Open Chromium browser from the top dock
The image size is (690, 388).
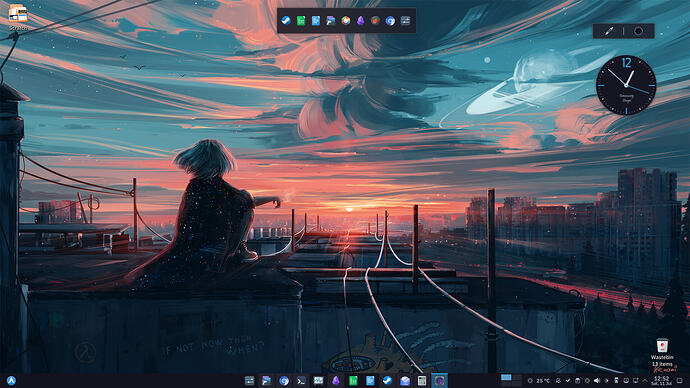click(x=390, y=20)
